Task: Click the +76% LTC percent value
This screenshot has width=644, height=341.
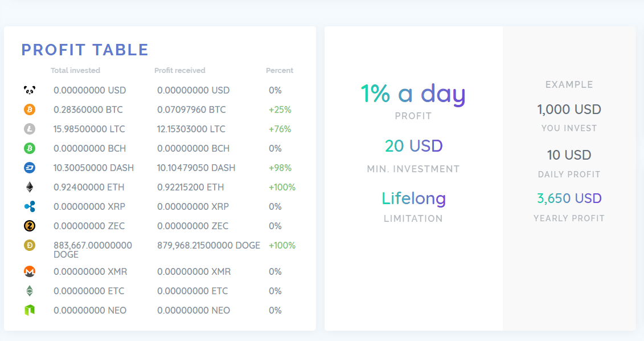Action: (x=280, y=129)
